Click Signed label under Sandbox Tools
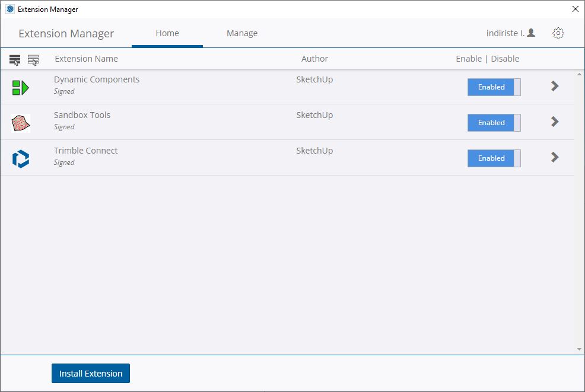 [x=64, y=127]
